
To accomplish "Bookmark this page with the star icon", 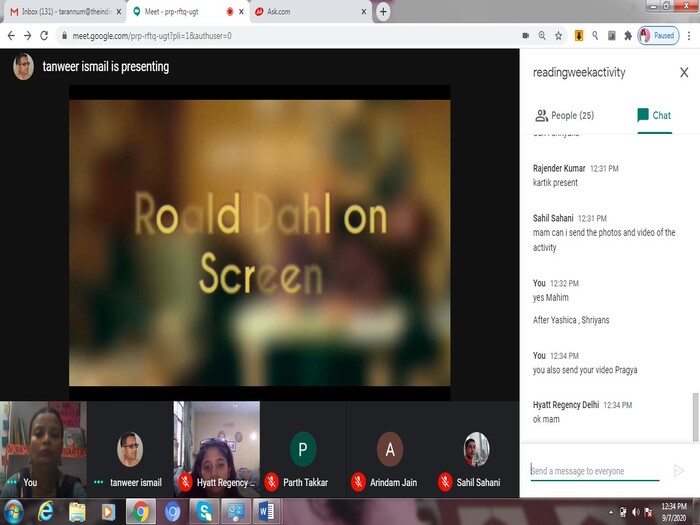I will pos(558,36).
